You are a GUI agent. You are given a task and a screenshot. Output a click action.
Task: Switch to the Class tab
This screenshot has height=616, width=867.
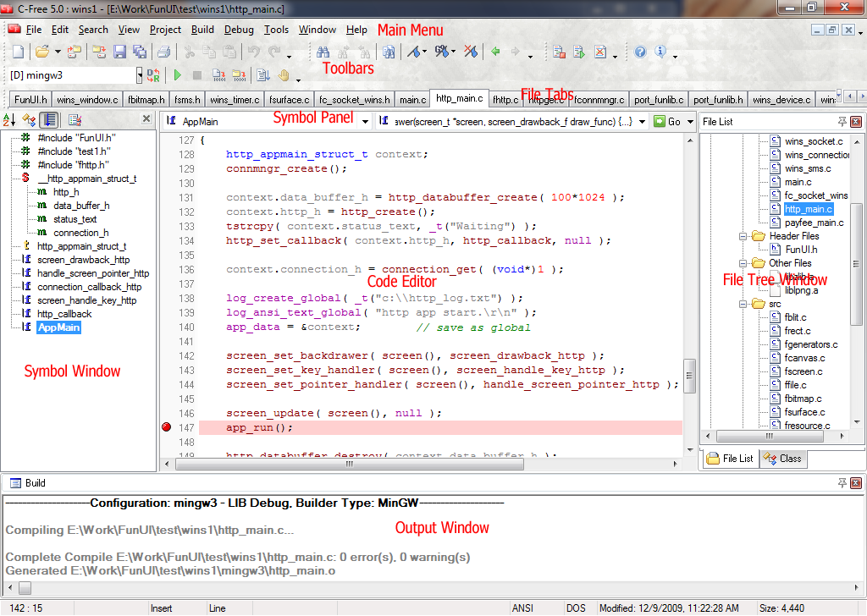tap(783, 459)
